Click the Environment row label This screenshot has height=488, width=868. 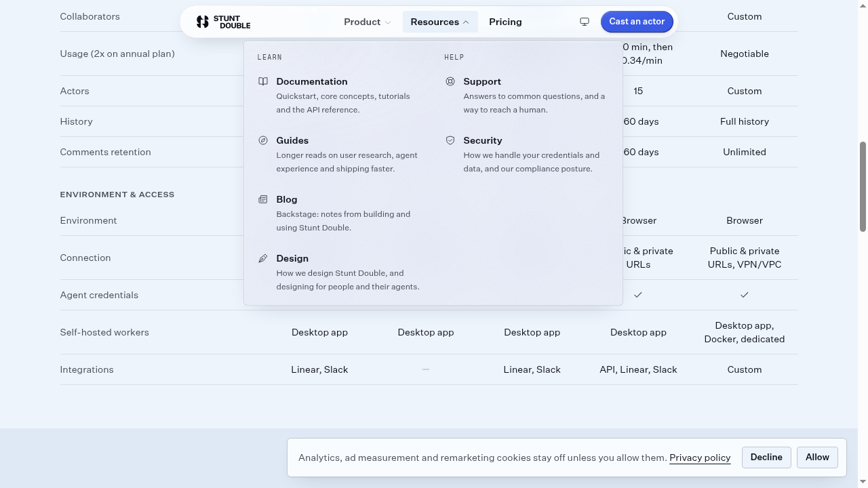[89, 220]
